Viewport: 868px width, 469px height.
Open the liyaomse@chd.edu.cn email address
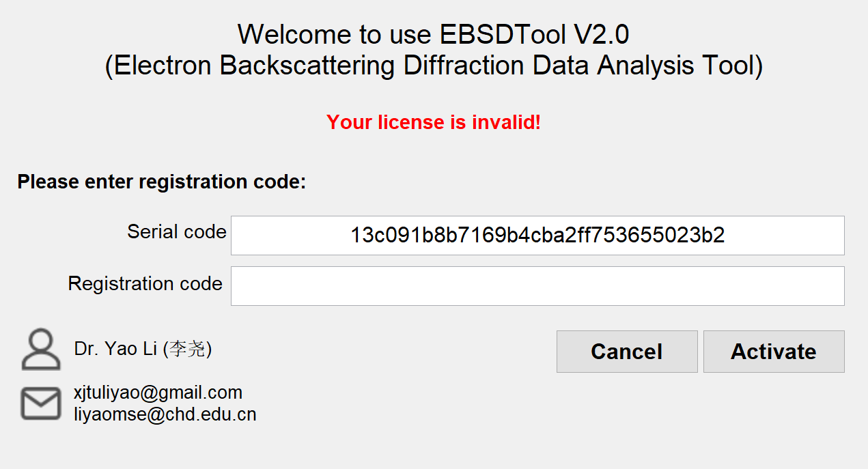pyautogui.click(x=165, y=414)
